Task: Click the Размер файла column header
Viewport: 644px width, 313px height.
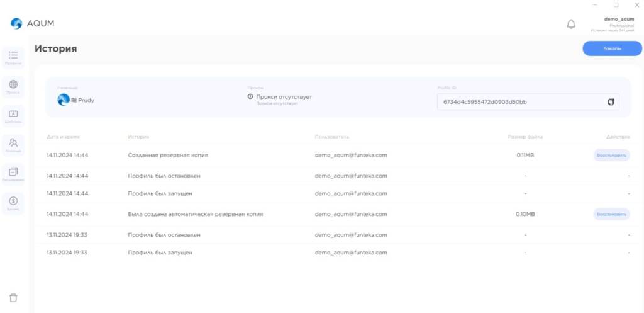Action: (x=525, y=137)
